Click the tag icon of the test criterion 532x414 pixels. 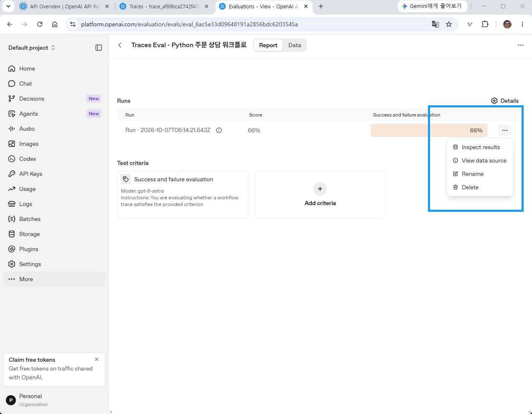pos(126,179)
